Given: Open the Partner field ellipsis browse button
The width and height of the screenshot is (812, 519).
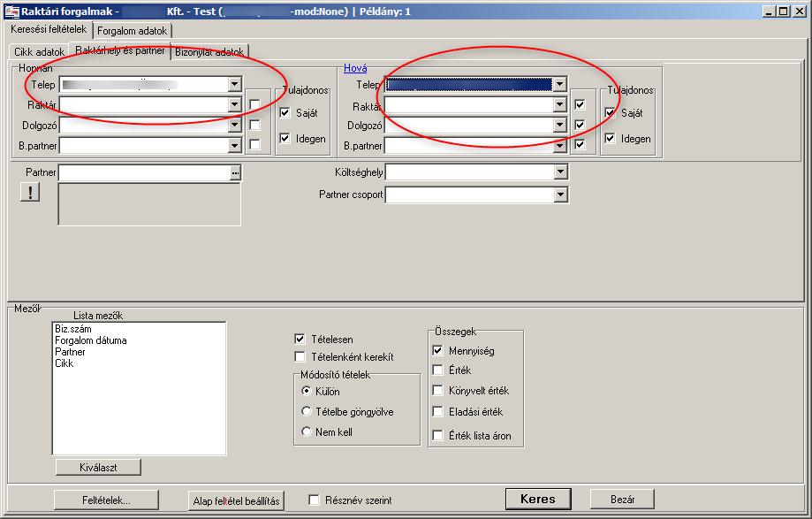Looking at the screenshot, I should (x=235, y=173).
